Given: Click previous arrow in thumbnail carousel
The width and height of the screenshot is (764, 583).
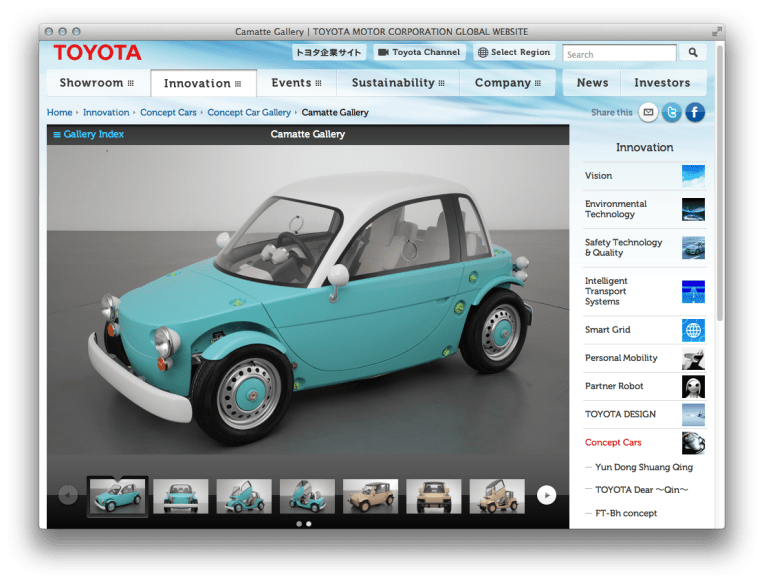Looking at the screenshot, I should pyautogui.click(x=68, y=494).
